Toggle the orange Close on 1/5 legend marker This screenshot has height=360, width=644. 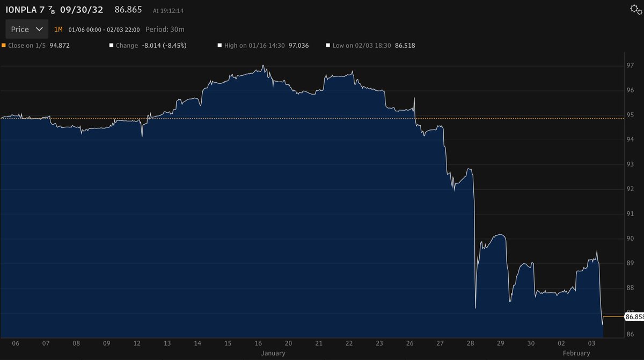(x=4, y=46)
